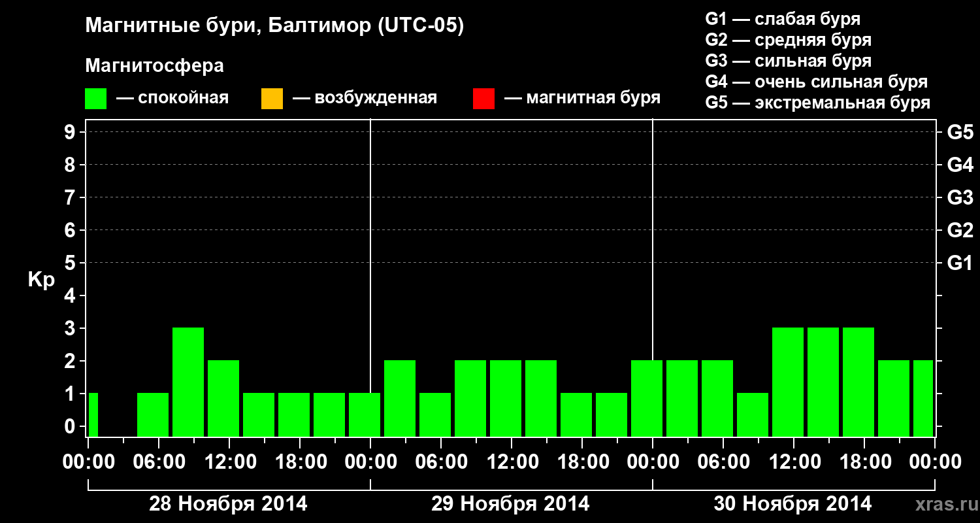Select the '28 Ноября 2014' date label
The height and width of the screenshot is (523, 980).
point(228,504)
